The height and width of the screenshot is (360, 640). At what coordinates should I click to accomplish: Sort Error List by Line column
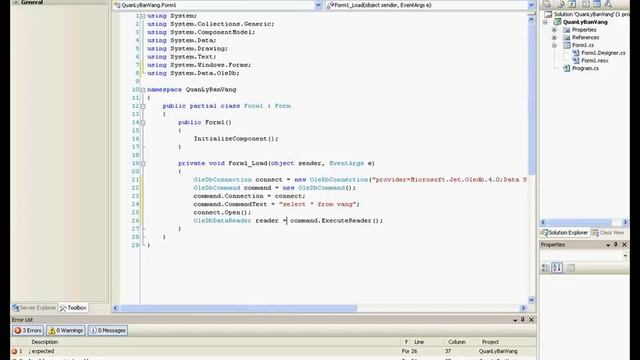[427, 342]
